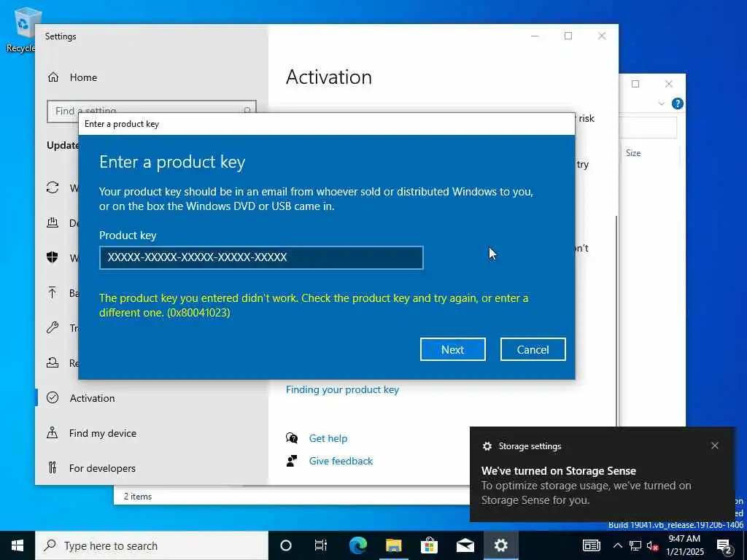Open the Get help link
Image resolution: width=747 pixels, height=560 pixels.
click(x=328, y=438)
